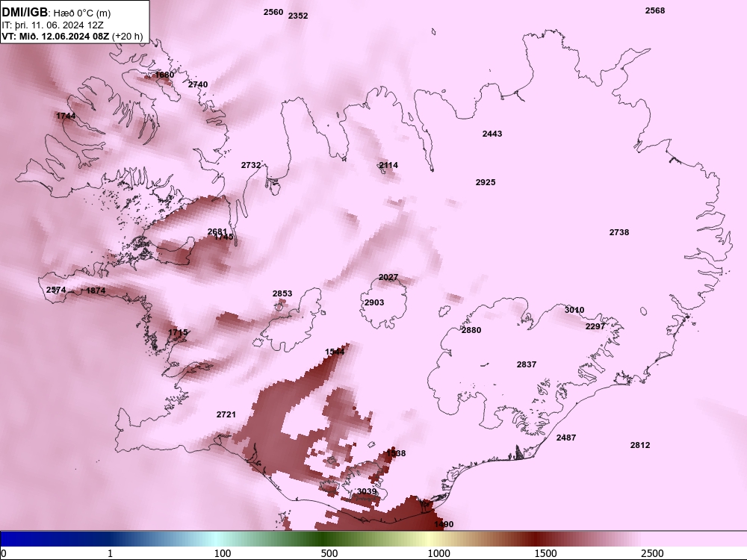Select the 2114 map value
747x560 pixels.
tap(388, 165)
